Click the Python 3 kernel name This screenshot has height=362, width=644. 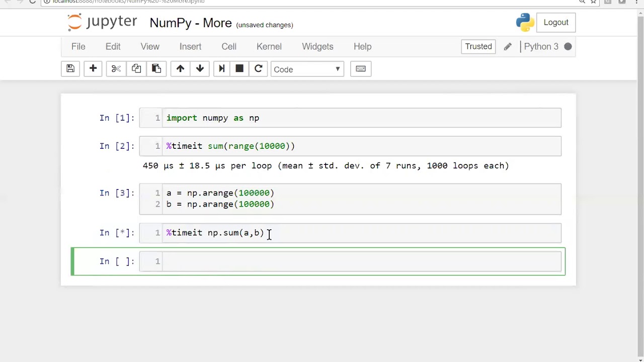coord(541,47)
